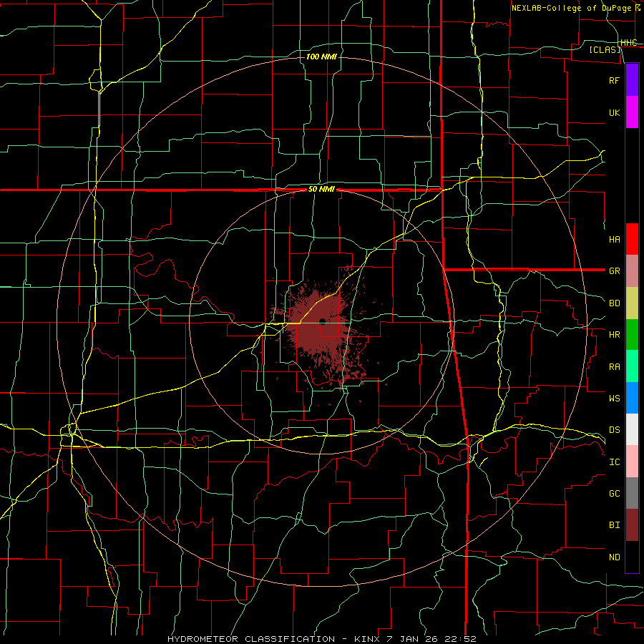Image resolution: width=644 pixels, height=644 pixels.
Task: Click the DS legend label
Action: [x=615, y=429]
